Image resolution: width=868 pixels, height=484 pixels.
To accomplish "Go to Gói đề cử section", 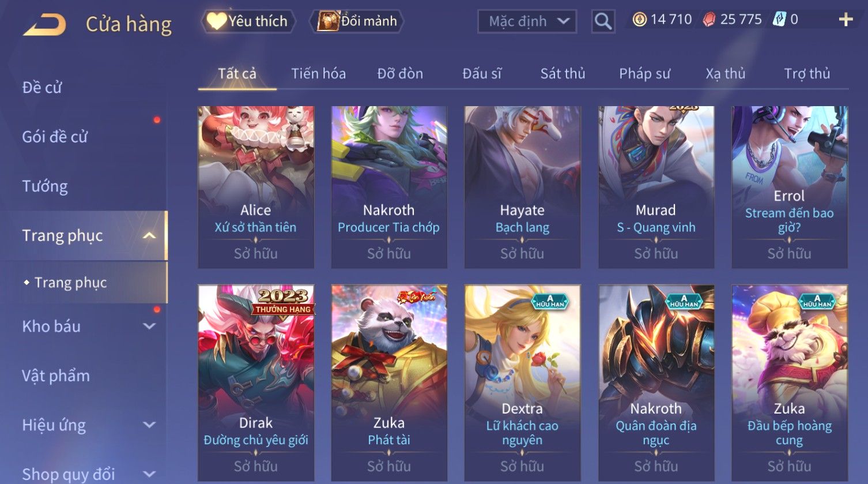I will click(x=55, y=137).
